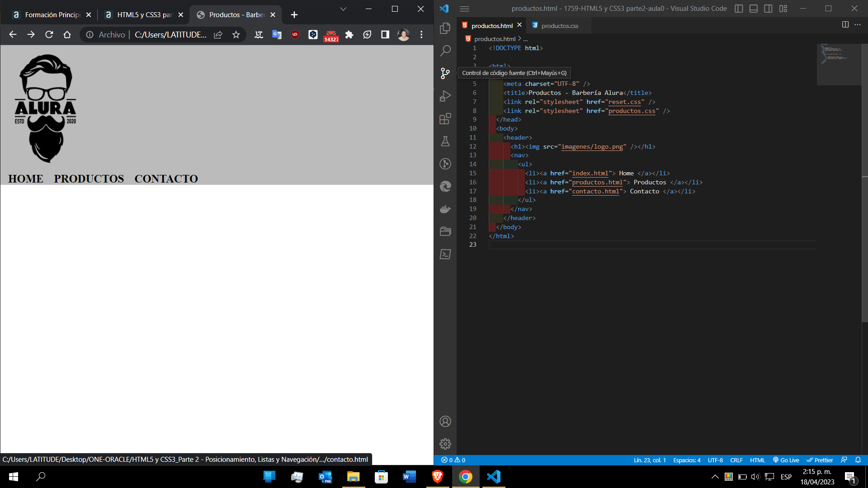Close the productos.html editor tab
868x488 pixels.
click(519, 25)
